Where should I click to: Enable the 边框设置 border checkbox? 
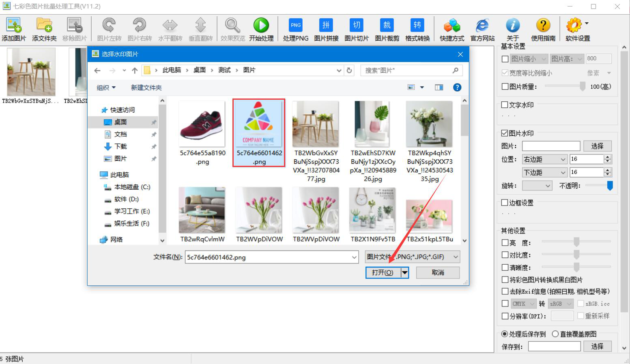(x=505, y=203)
